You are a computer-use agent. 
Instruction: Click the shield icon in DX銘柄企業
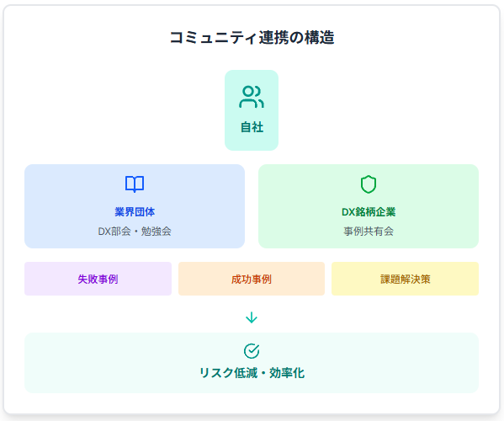369,184
